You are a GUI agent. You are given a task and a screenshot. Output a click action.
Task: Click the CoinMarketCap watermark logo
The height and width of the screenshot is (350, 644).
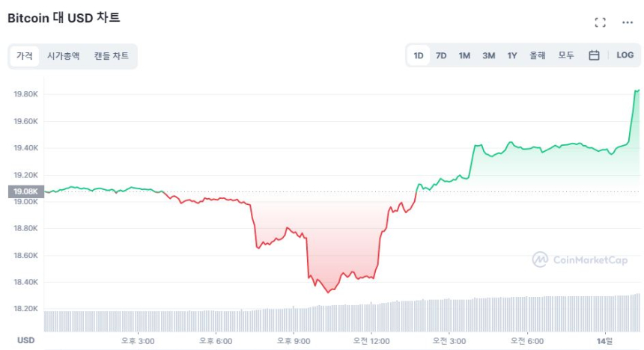click(x=582, y=260)
